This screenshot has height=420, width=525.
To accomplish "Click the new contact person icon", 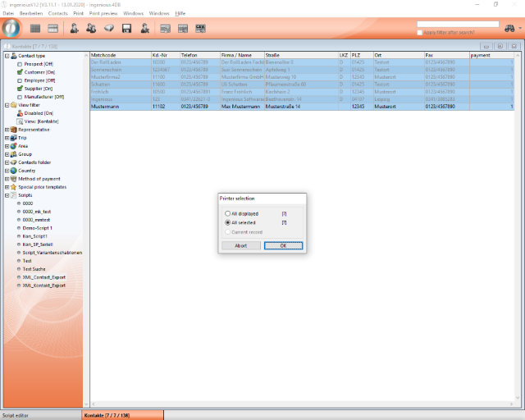I will 74,29.
